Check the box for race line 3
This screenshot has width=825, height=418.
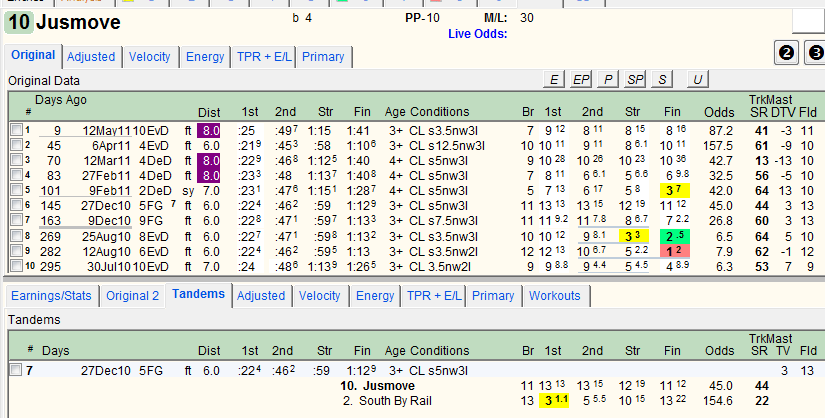coord(17,160)
